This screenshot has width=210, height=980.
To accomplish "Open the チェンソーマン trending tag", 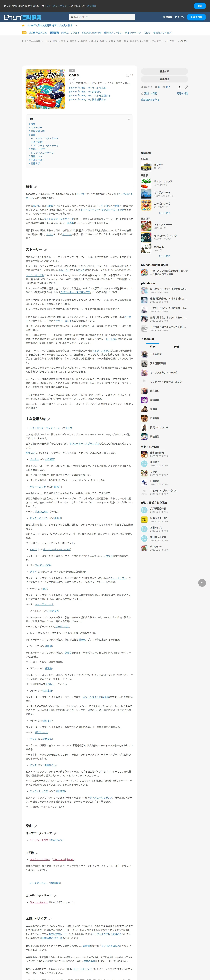I will click(133, 33).
